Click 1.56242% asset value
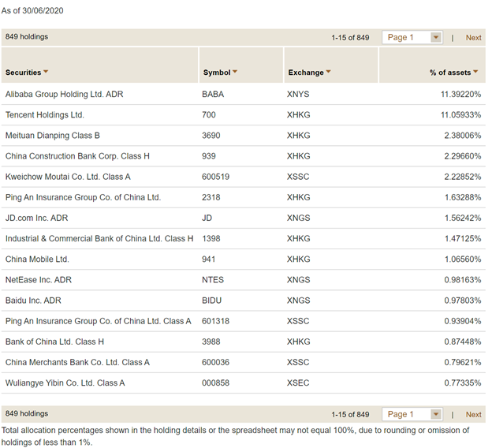The image size is (492, 448). [x=463, y=218]
